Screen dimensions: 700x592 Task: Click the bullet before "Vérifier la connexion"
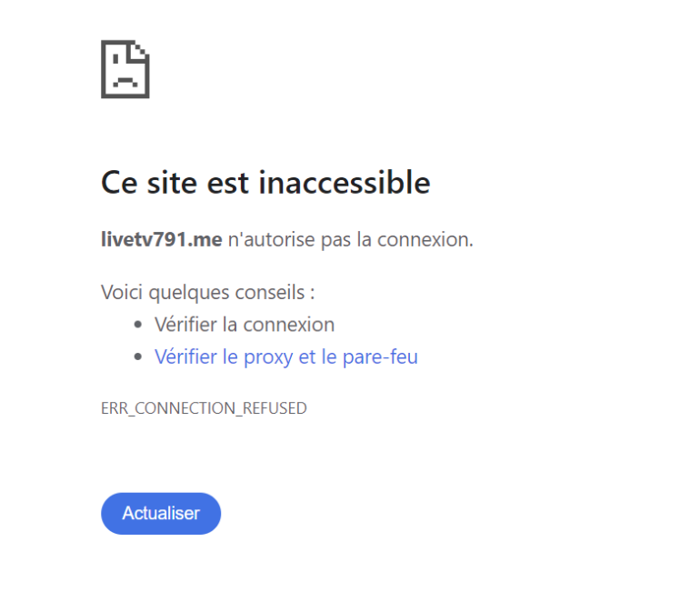coord(138,325)
